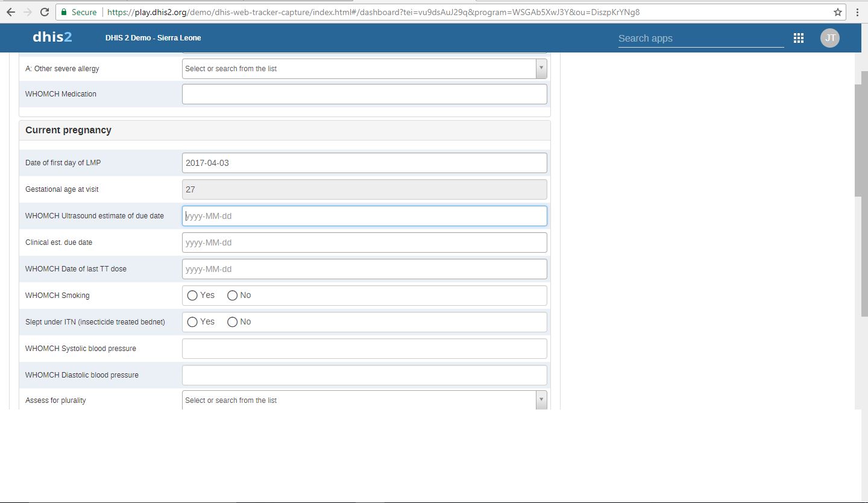
Task: Click the Search apps field
Action: (700, 39)
